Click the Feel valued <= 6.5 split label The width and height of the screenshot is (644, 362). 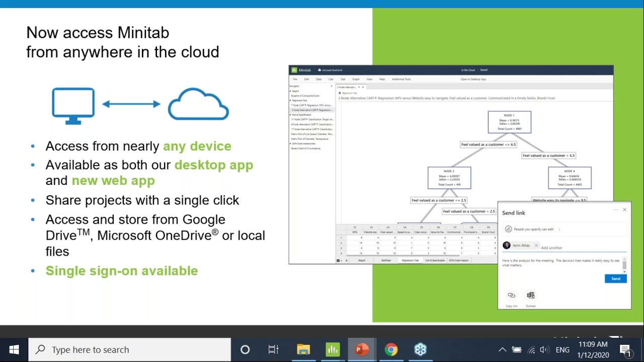[488, 144]
